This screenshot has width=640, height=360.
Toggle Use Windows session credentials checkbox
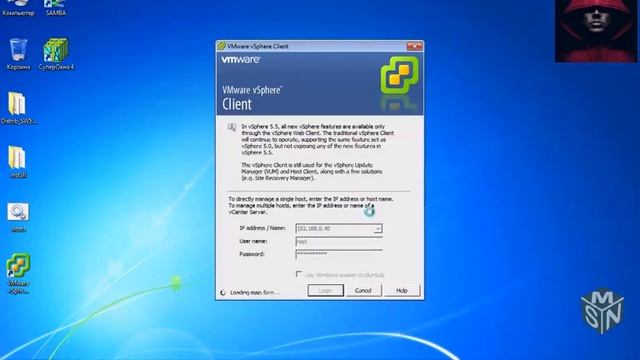299,274
